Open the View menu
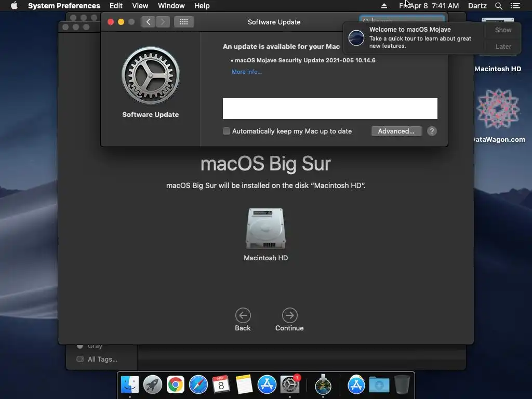This screenshot has height=399, width=532. click(x=140, y=6)
